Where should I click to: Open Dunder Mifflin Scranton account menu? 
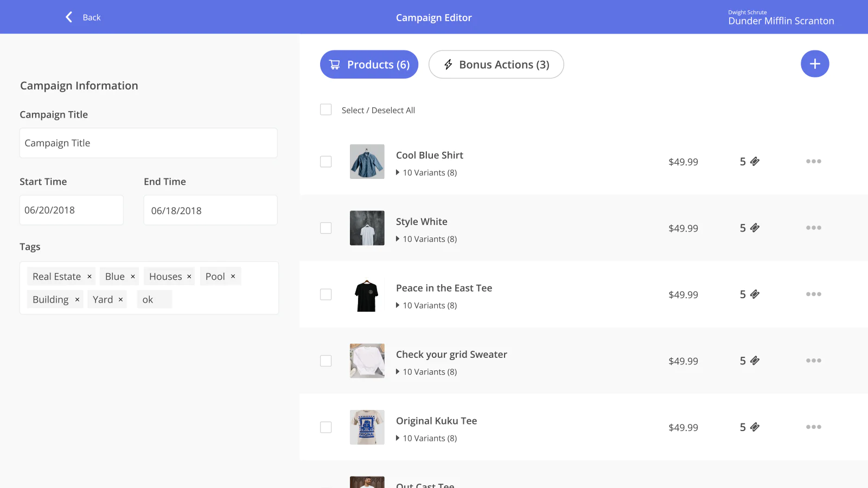[781, 18]
